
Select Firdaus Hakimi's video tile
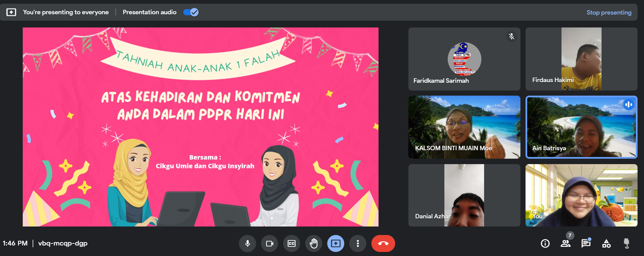[x=581, y=59]
